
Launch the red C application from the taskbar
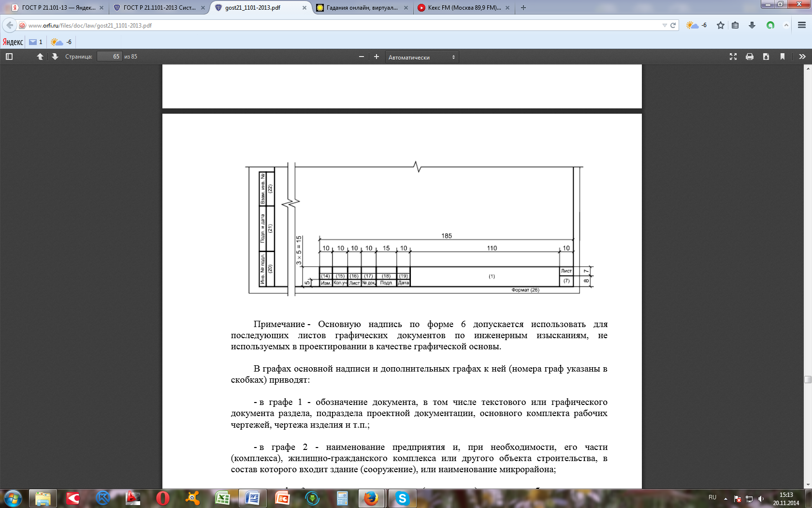(73, 498)
